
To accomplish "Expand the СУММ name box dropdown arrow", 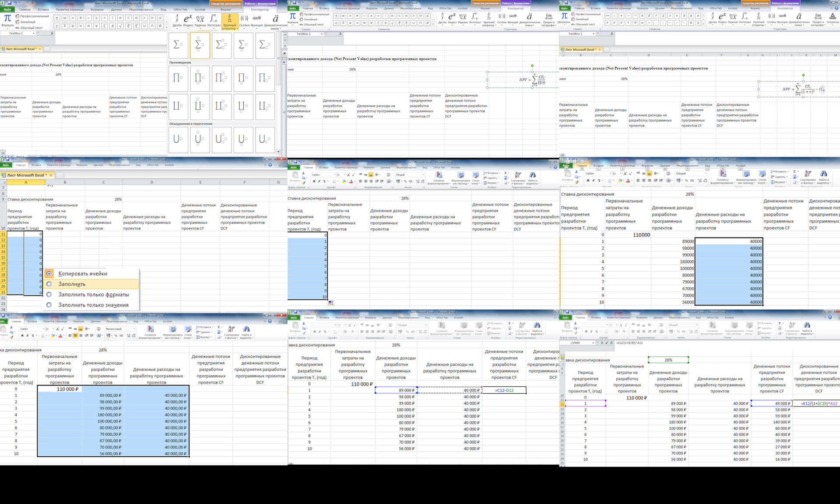I will 593,343.
